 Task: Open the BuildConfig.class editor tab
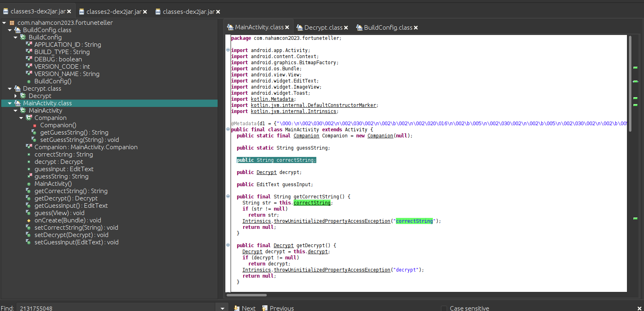(x=388, y=28)
